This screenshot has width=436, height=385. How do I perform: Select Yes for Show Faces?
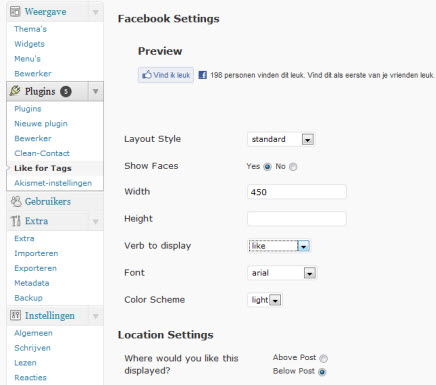(267, 167)
